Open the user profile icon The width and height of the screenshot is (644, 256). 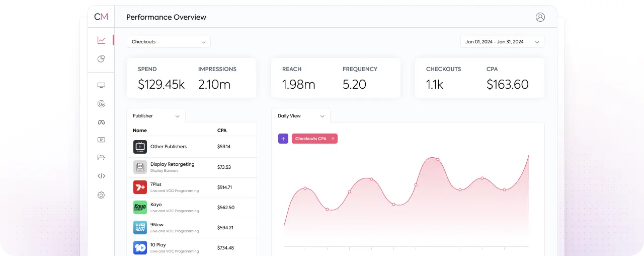(540, 17)
